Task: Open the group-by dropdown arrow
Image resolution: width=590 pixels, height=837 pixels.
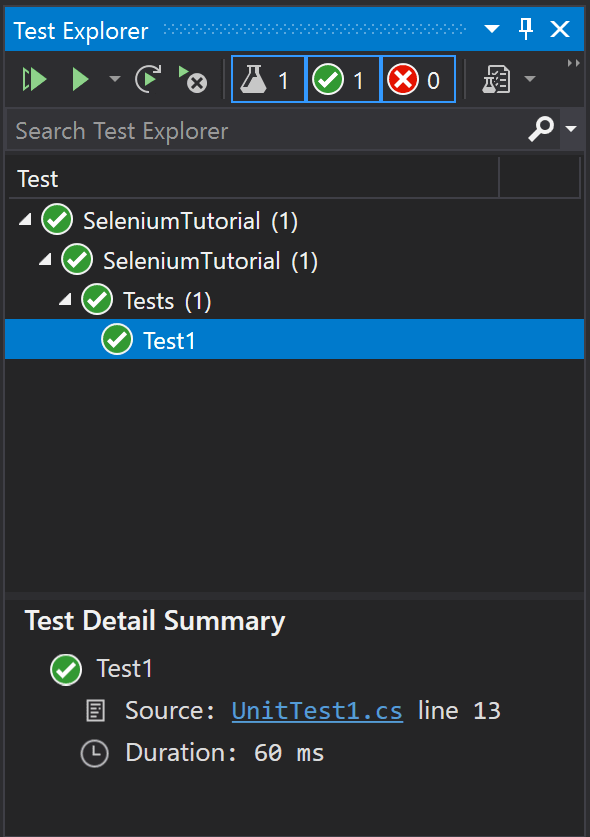Action: point(529,79)
